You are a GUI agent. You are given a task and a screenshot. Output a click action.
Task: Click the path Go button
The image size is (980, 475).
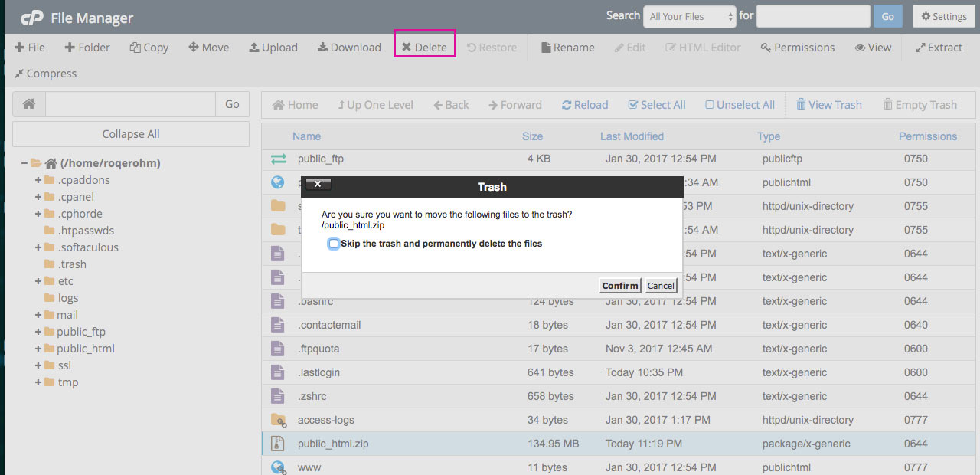tap(232, 104)
